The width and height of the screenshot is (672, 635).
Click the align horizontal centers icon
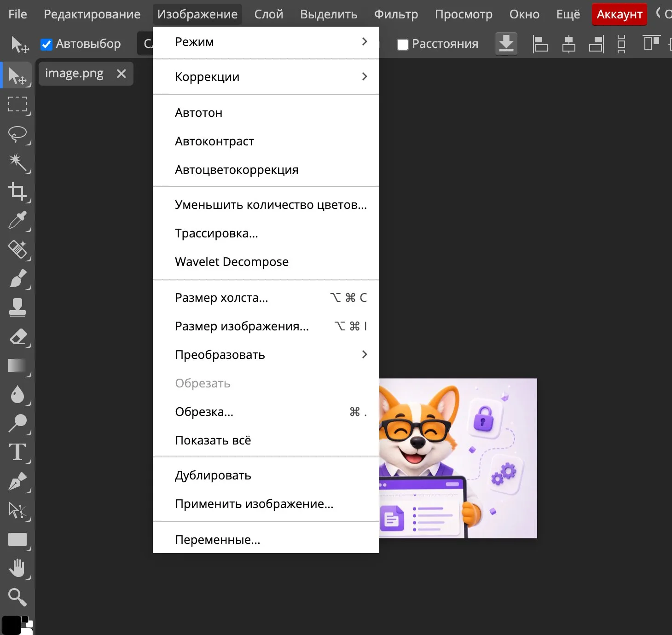569,44
